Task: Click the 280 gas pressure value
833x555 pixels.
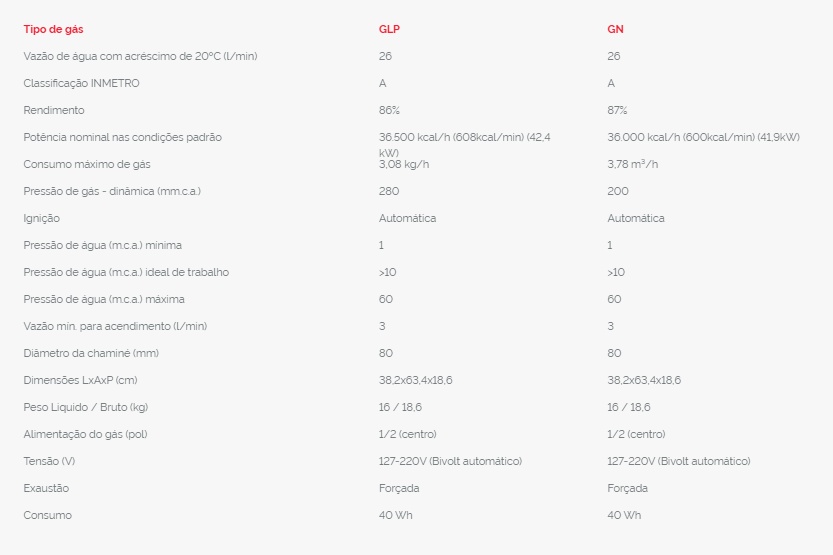Action: (x=389, y=191)
